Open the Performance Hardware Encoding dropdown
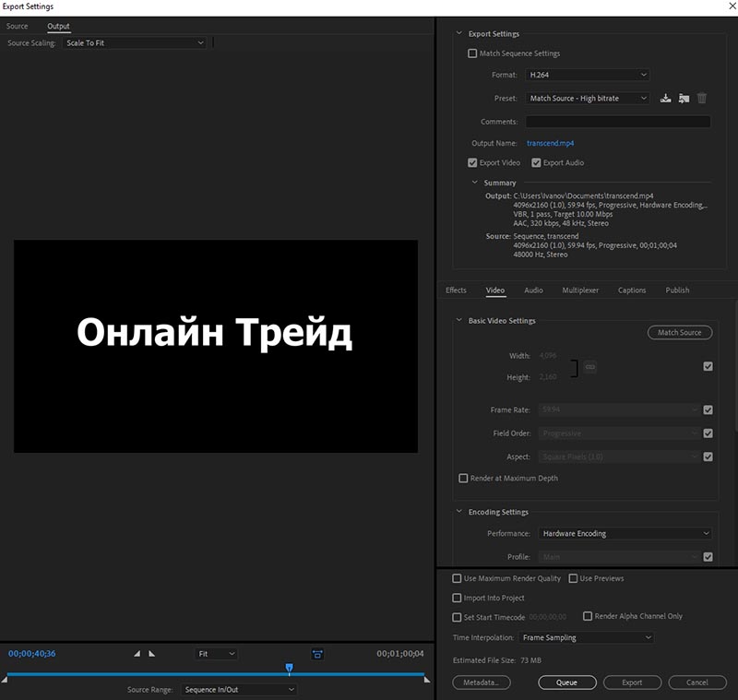Viewport: 738px width, 700px height. point(625,533)
